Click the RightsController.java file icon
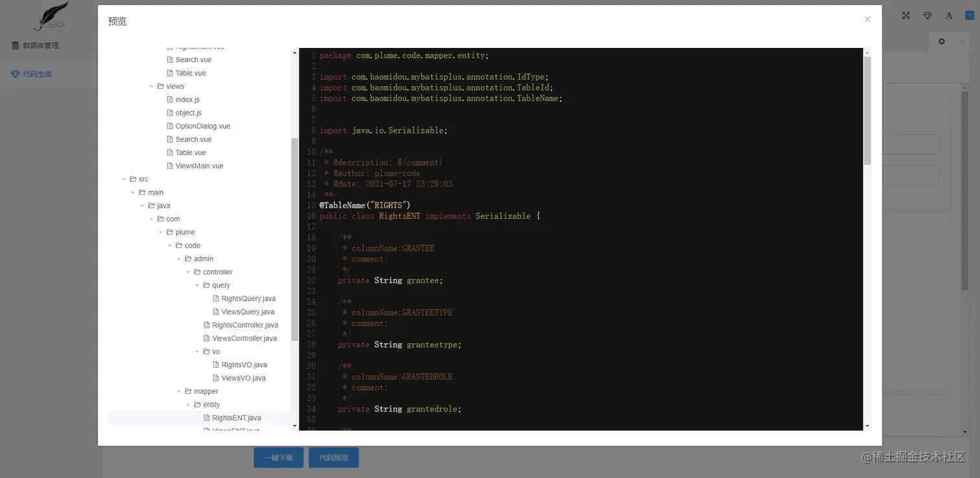The width and height of the screenshot is (980, 478). [x=207, y=325]
